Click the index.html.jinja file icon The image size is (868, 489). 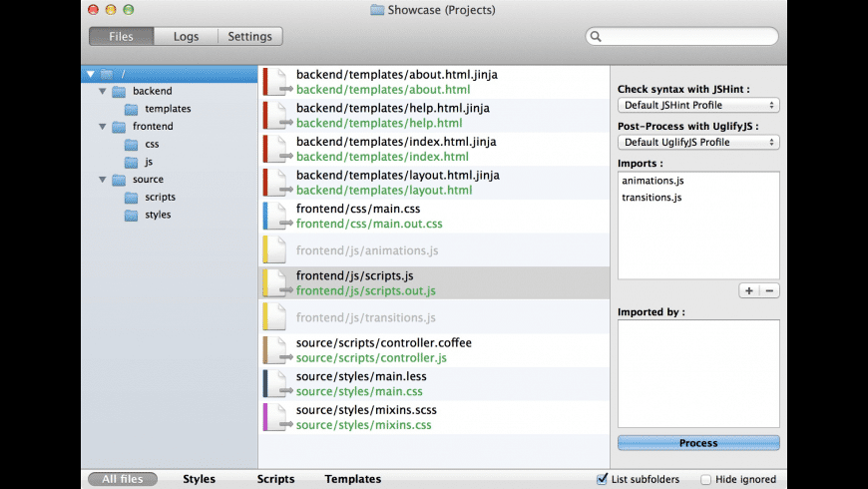(275, 149)
